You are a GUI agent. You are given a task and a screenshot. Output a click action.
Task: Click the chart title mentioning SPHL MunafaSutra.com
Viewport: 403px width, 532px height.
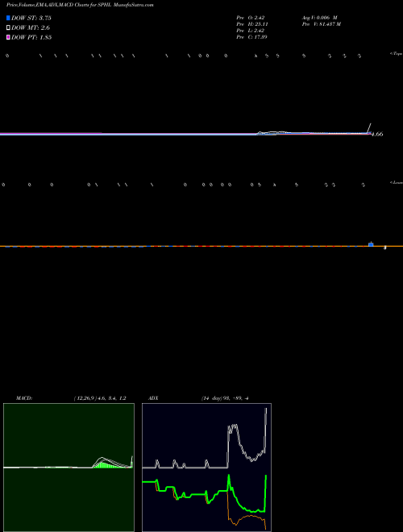[x=80, y=5]
